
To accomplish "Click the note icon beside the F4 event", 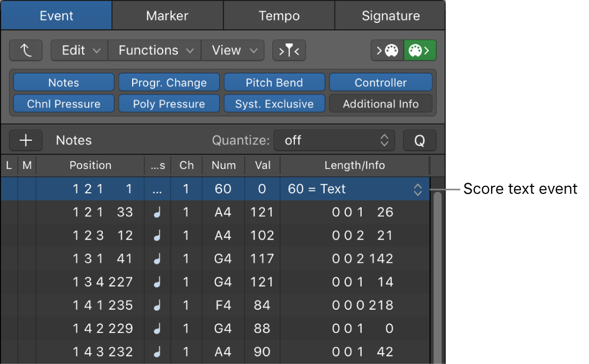I will click(x=157, y=305).
